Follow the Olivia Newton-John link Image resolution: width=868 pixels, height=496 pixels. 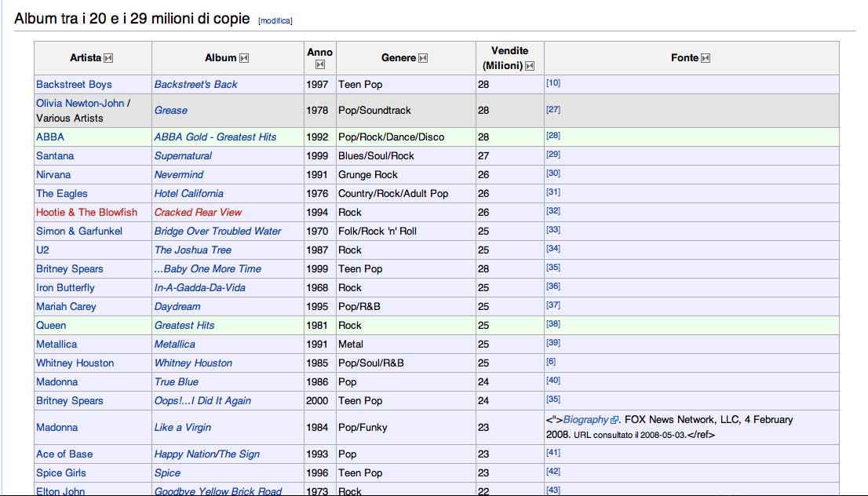tap(80, 103)
